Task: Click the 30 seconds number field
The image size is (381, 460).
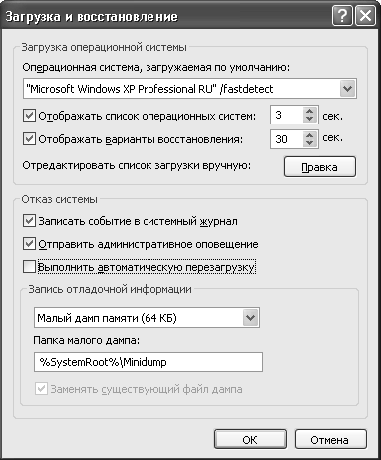Action: (287, 139)
